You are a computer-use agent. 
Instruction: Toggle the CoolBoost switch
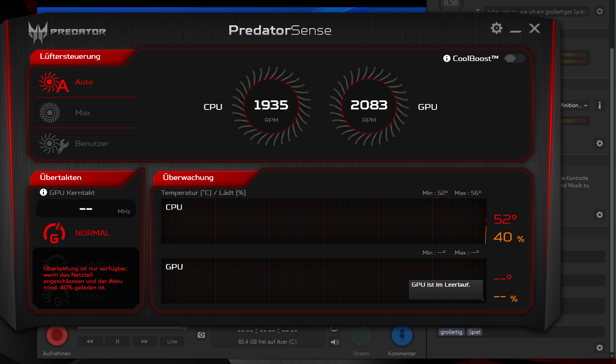pos(514,58)
